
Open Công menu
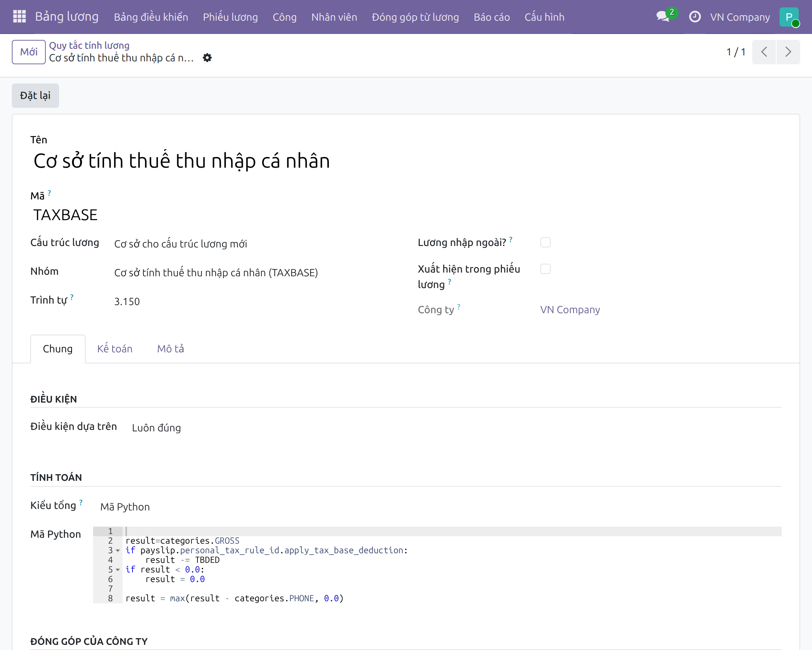coord(285,17)
